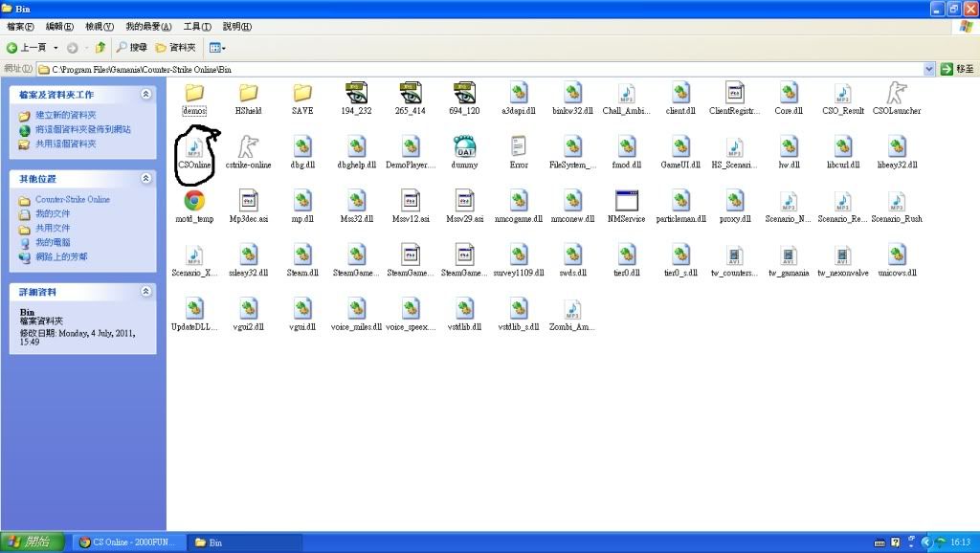980x553 pixels.
Task: Open the 檢視 menu
Action: (100, 26)
